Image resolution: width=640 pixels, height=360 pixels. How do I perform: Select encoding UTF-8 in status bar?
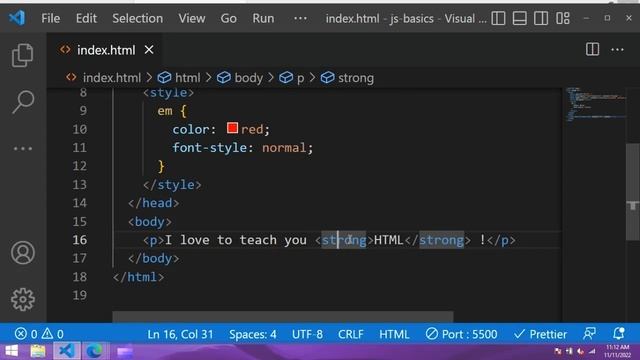pyautogui.click(x=307, y=334)
